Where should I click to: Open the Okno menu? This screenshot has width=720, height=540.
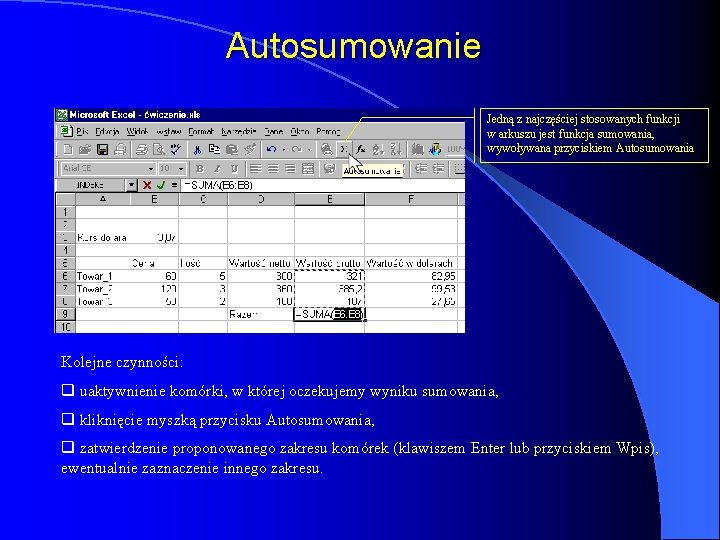[x=300, y=132]
